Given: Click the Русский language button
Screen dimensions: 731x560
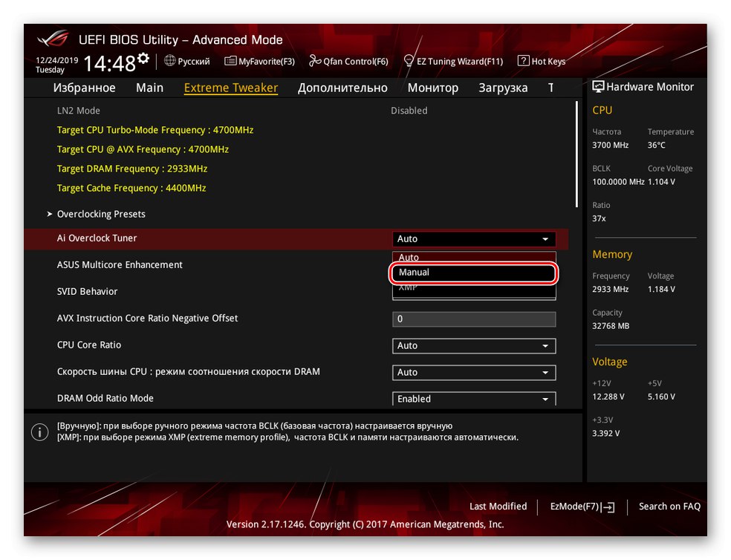Looking at the screenshot, I should [193, 61].
